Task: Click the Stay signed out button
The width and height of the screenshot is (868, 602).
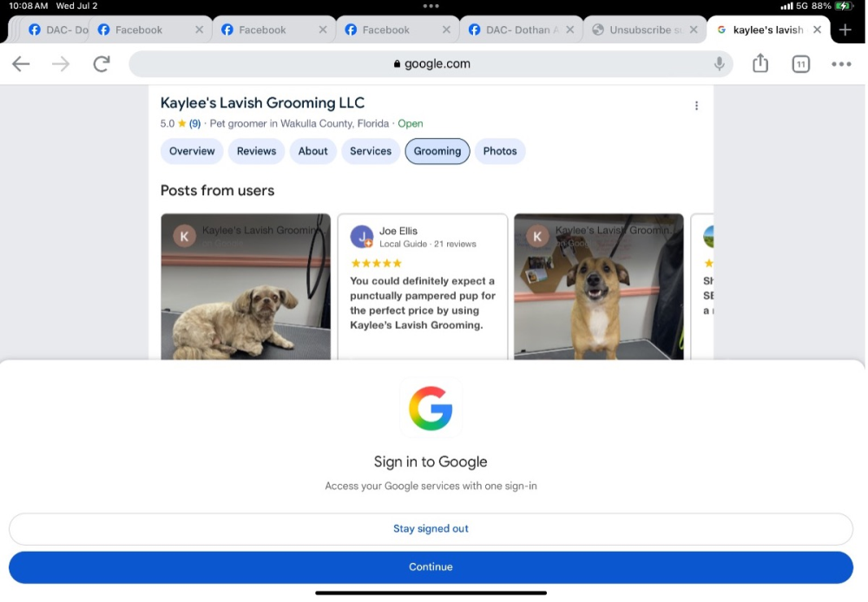Action: pos(431,529)
